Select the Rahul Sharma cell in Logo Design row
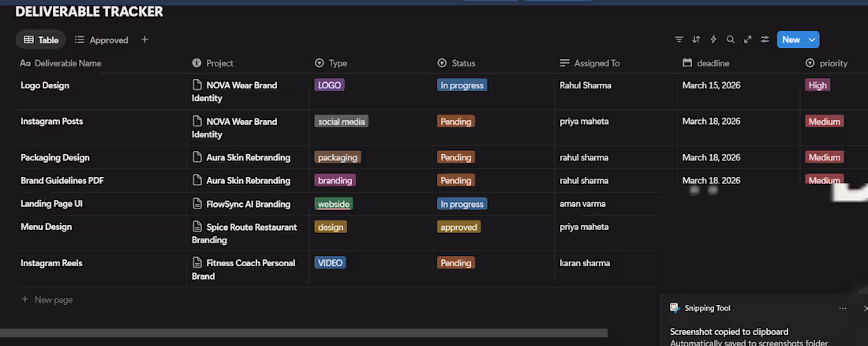This screenshot has width=868, height=346. coord(586,85)
